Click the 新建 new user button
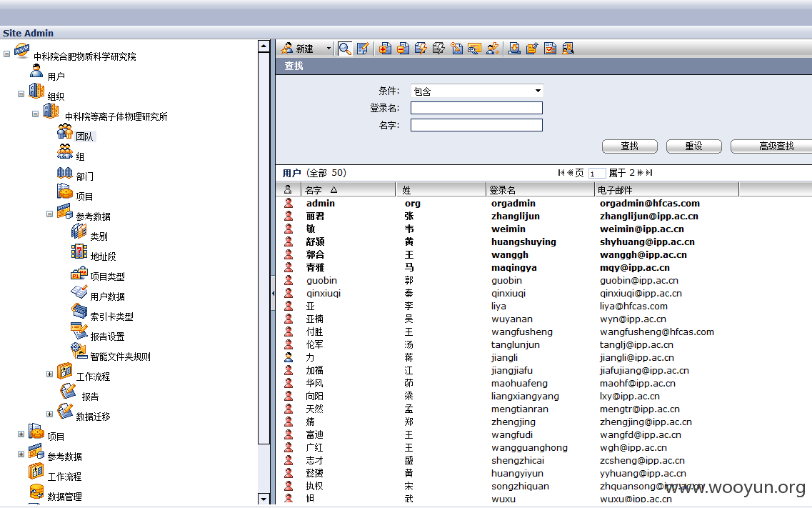812x508 pixels. click(298, 49)
